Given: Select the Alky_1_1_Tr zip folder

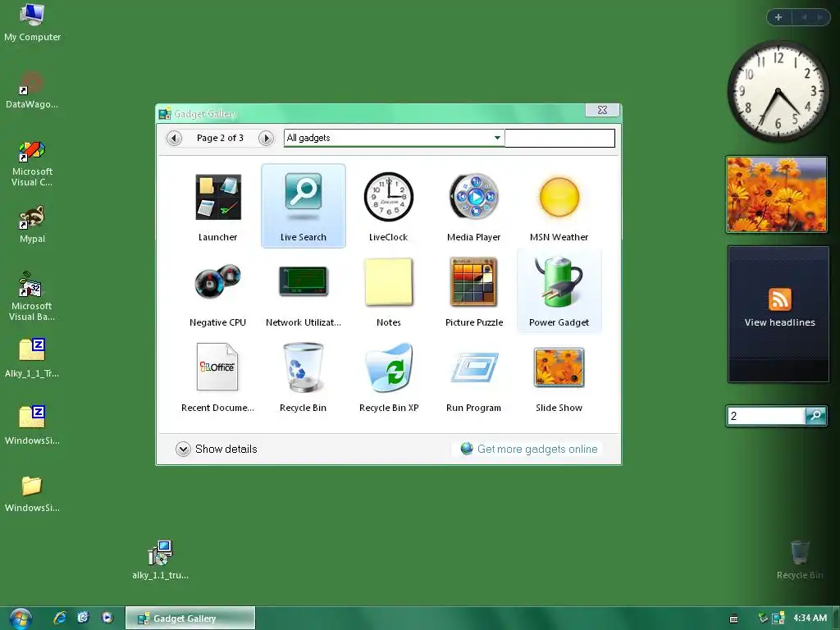Looking at the screenshot, I should tap(32, 358).
